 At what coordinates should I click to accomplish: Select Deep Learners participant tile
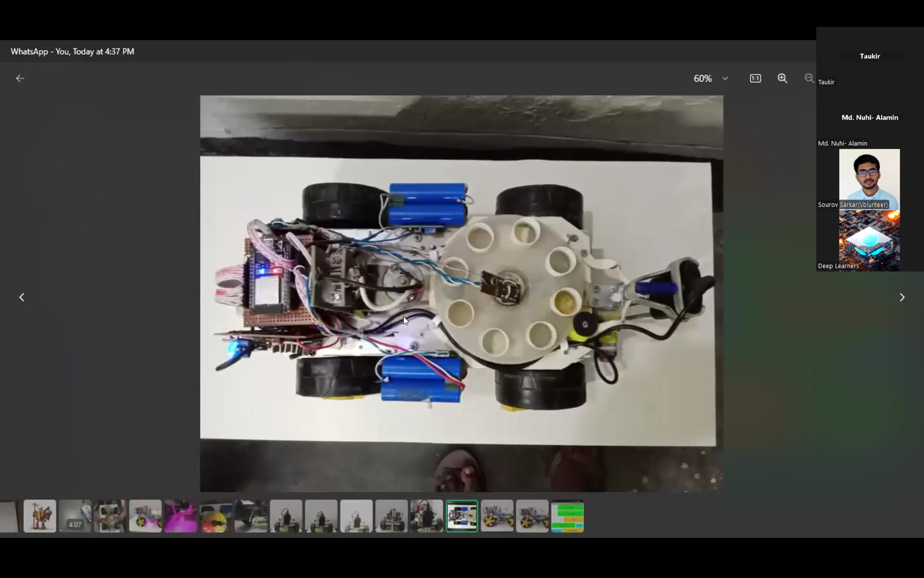869,241
